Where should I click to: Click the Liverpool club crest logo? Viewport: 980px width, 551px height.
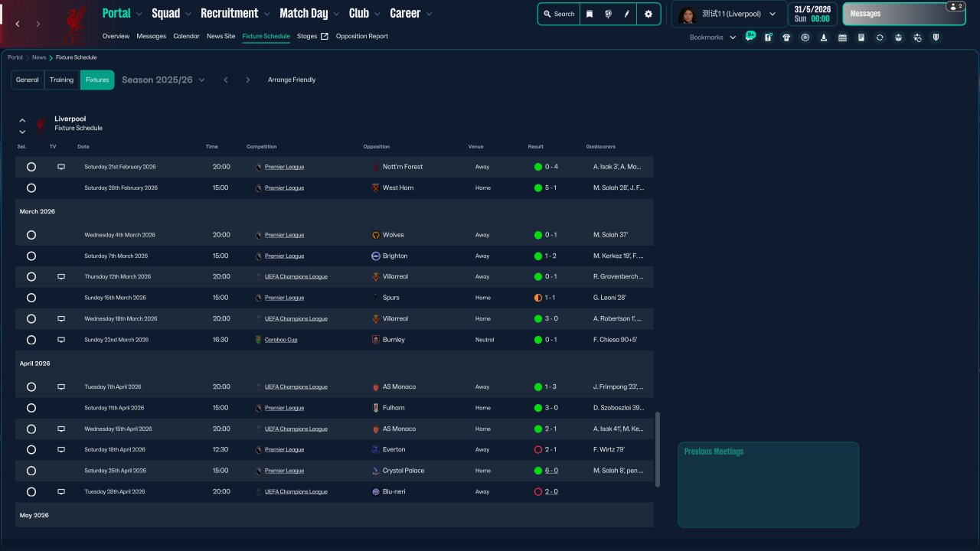pos(74,23)
